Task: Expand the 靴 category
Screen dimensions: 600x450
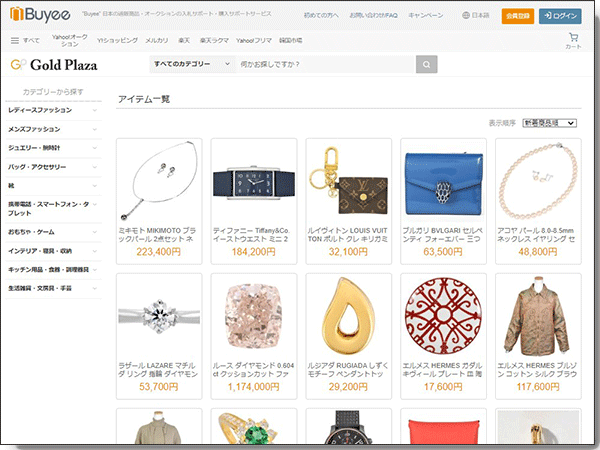Action: (53, 186)
